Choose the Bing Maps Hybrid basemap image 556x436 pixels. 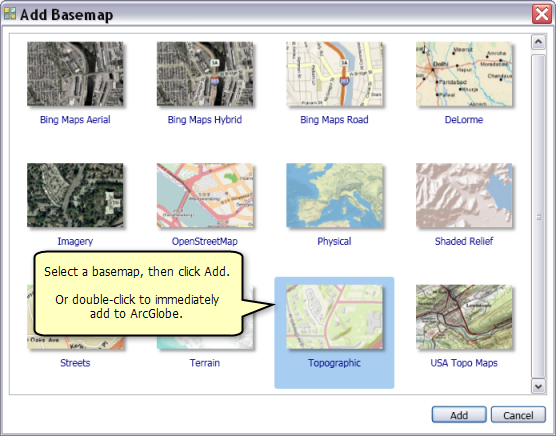[205, 74]
